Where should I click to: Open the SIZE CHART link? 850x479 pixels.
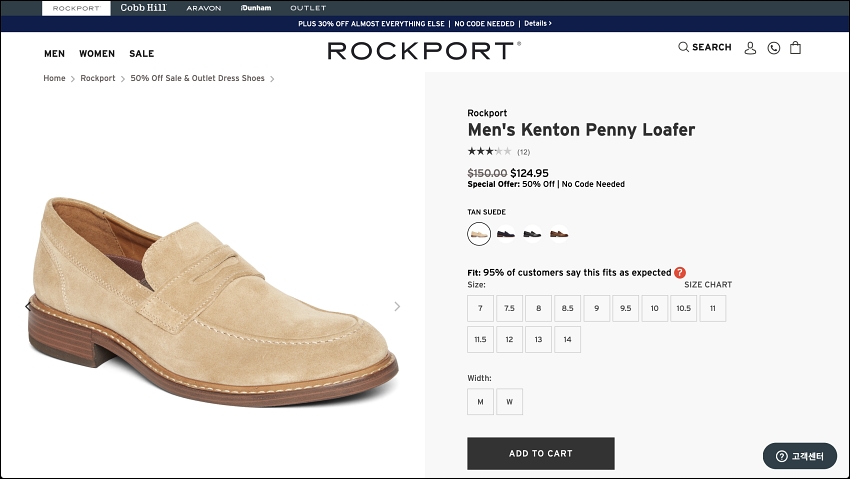click(708, 284)
